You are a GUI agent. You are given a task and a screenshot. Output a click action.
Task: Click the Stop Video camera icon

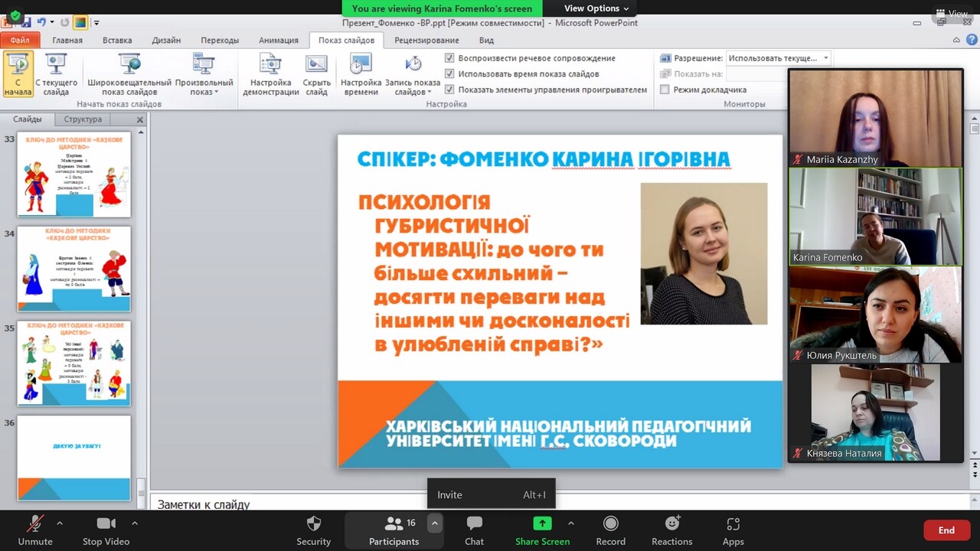106,524
